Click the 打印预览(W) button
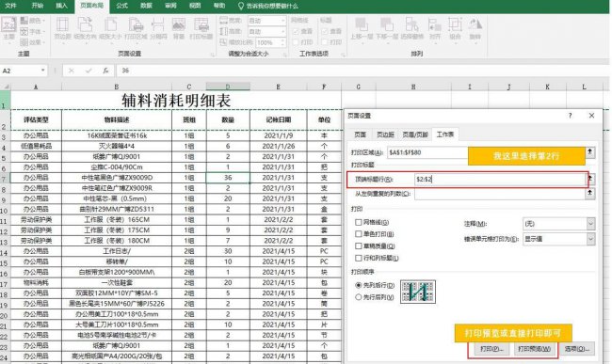Viewport: 612px width, 364px height. 534,349
